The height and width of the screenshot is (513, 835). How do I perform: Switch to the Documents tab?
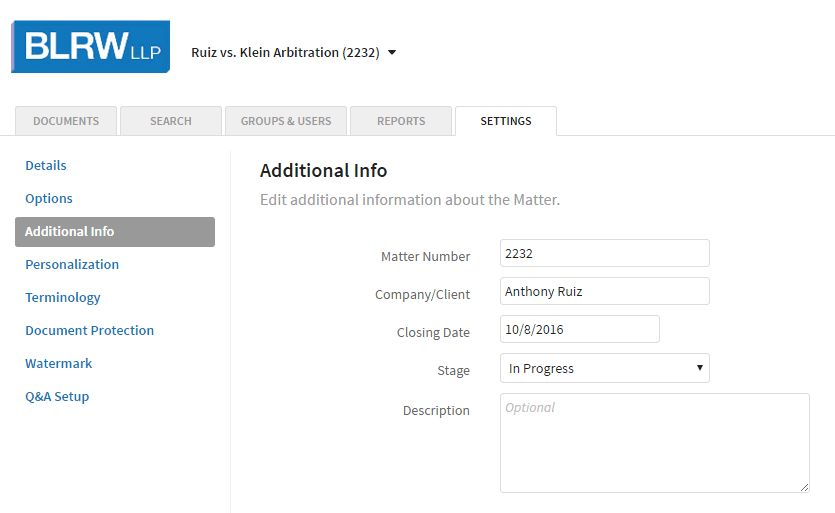pos(66,121)
